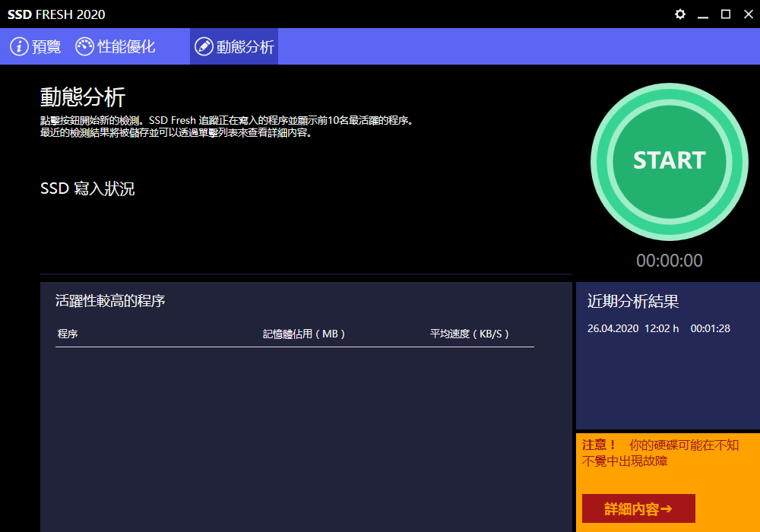Maximize the SSD Fresh window
The image size is (760, 532).
(726, 14)
